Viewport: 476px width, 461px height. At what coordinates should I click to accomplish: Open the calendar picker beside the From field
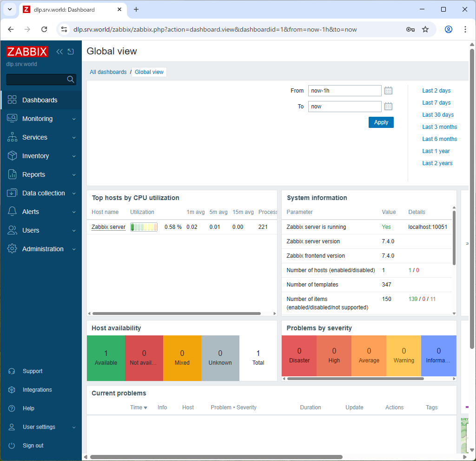tap(388, 90)
